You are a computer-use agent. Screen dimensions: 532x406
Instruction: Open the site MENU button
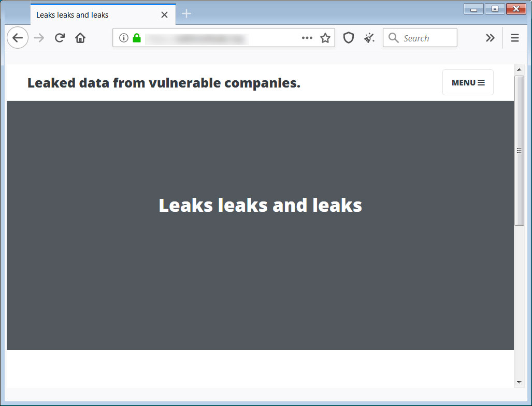click(468, 82)
